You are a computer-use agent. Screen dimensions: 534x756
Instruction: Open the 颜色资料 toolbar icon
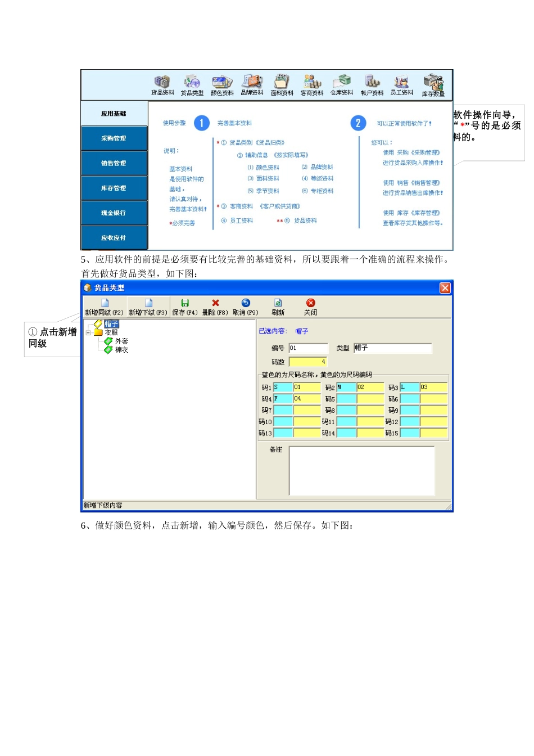coord(222,85)
